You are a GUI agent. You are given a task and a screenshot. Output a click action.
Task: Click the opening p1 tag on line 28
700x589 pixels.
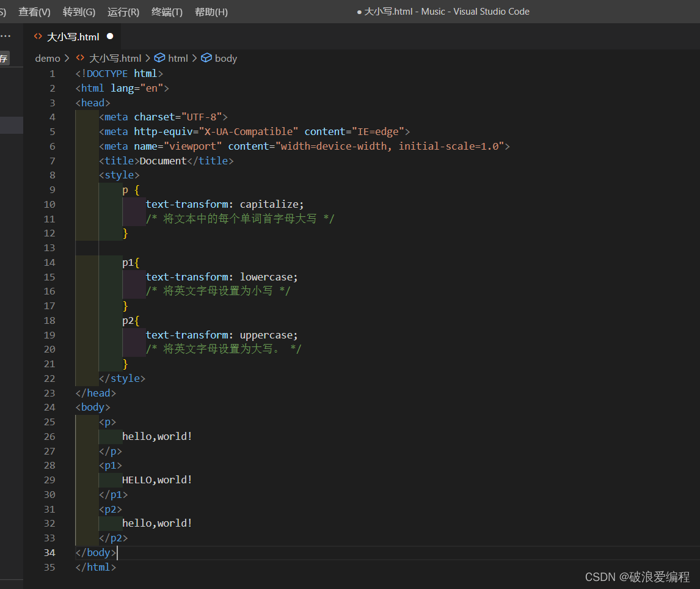pyautogui.click(x=111, y=466)
